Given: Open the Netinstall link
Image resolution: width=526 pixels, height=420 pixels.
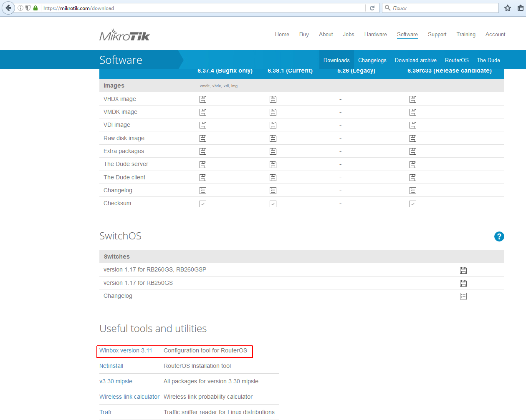Looking at the screenshot, I should coord(111,366).
